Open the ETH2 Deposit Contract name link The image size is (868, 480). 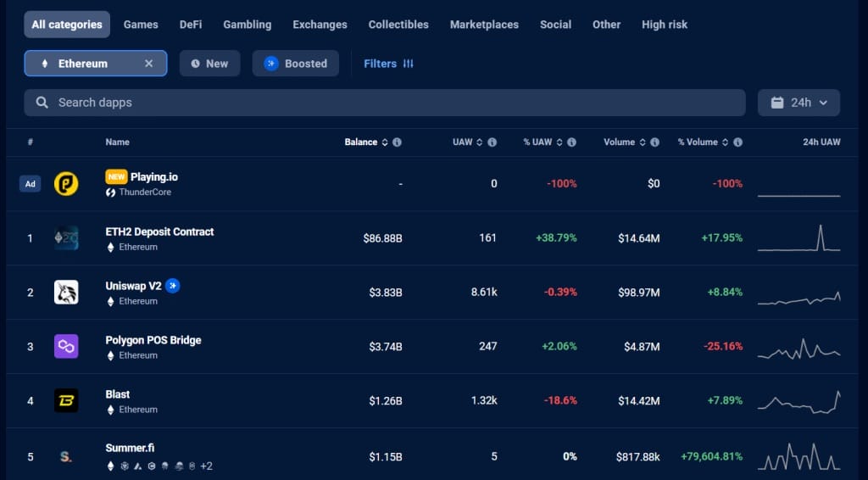pos(159,232)
